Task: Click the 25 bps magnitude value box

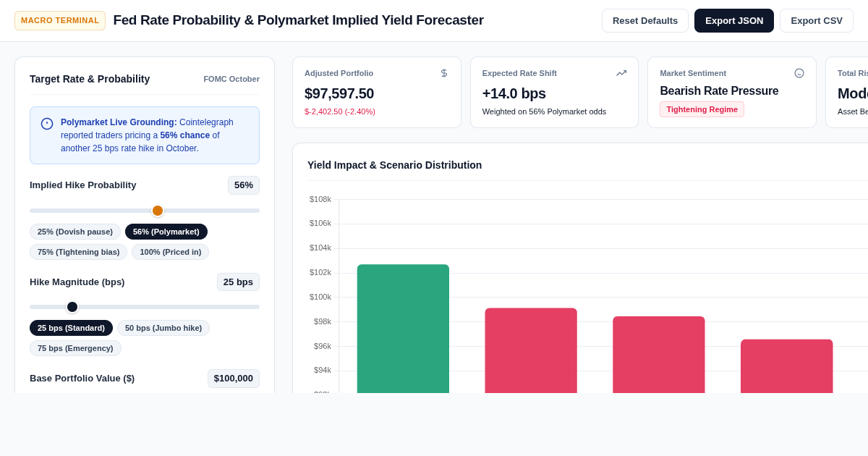Action: 238,282
